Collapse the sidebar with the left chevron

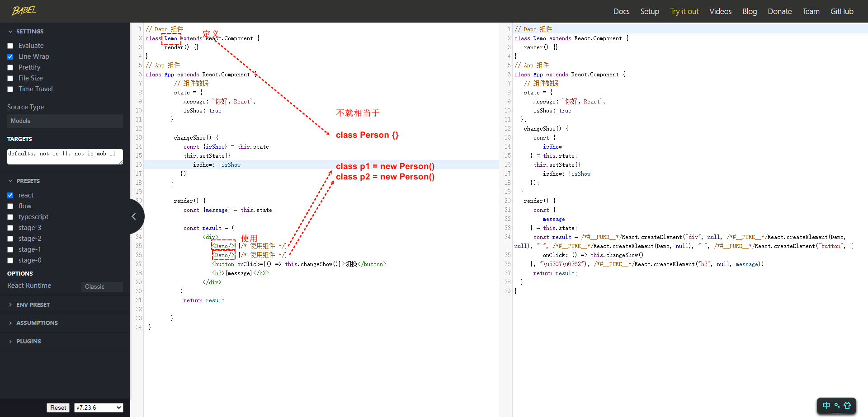pos(134,216)
